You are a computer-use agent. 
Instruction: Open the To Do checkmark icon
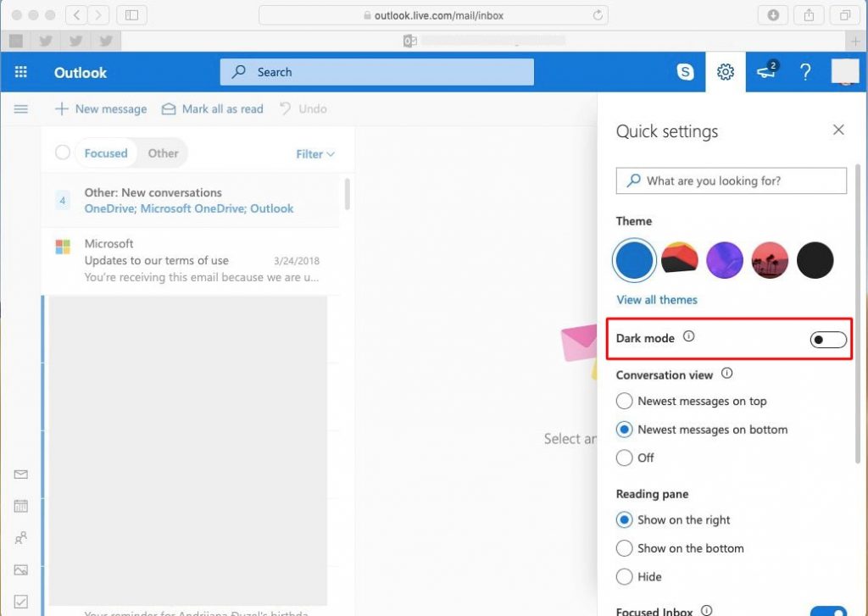click(21, 601)
